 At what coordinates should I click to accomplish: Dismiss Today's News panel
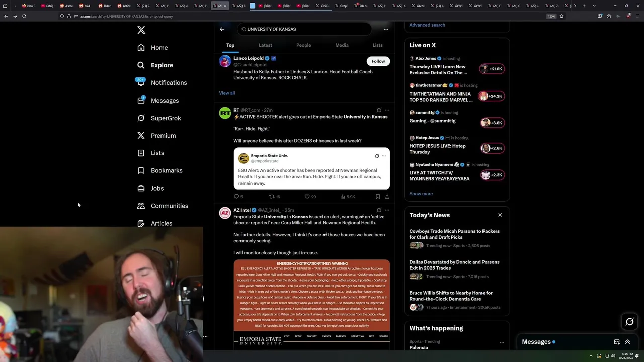(500, 215)
